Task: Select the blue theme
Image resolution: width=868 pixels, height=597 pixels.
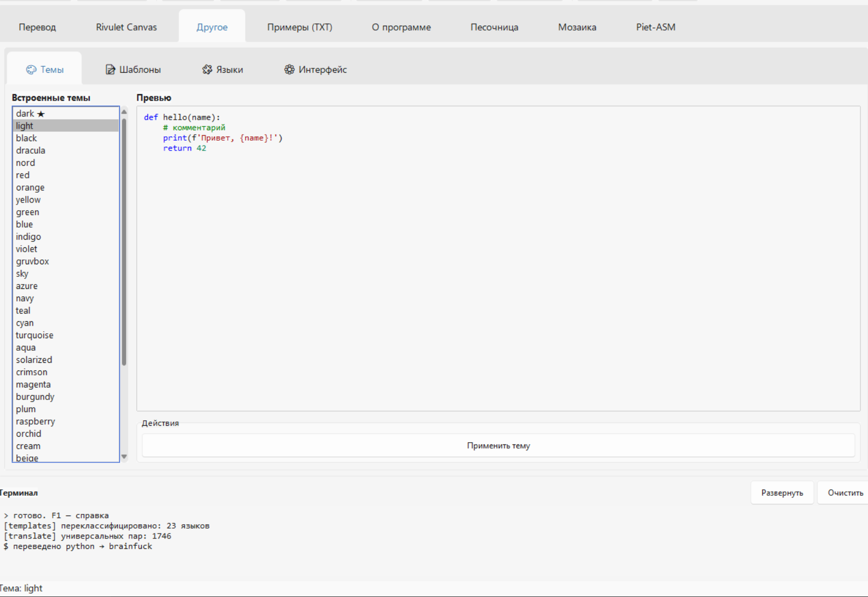Action: (66, 224)
